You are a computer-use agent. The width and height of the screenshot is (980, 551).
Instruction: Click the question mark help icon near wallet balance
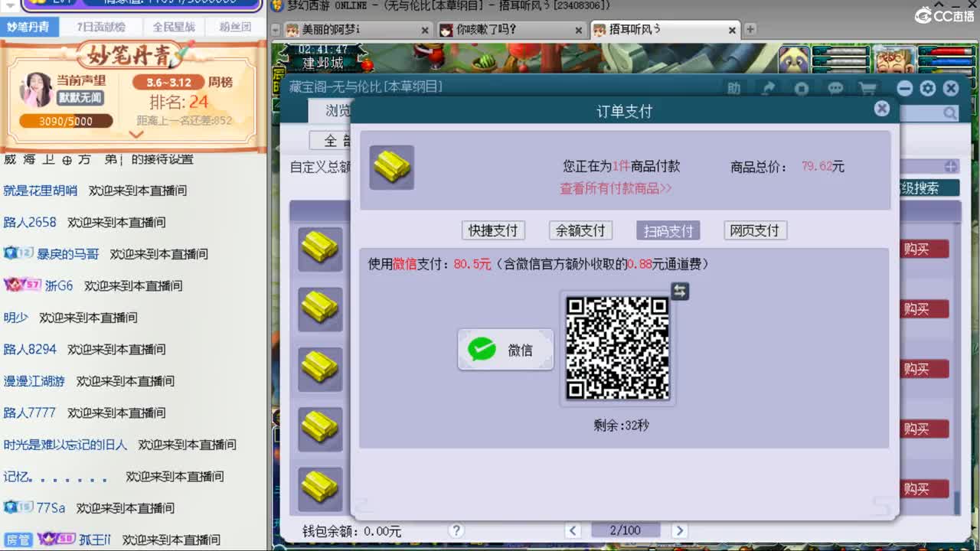click(x=457, y=530)
